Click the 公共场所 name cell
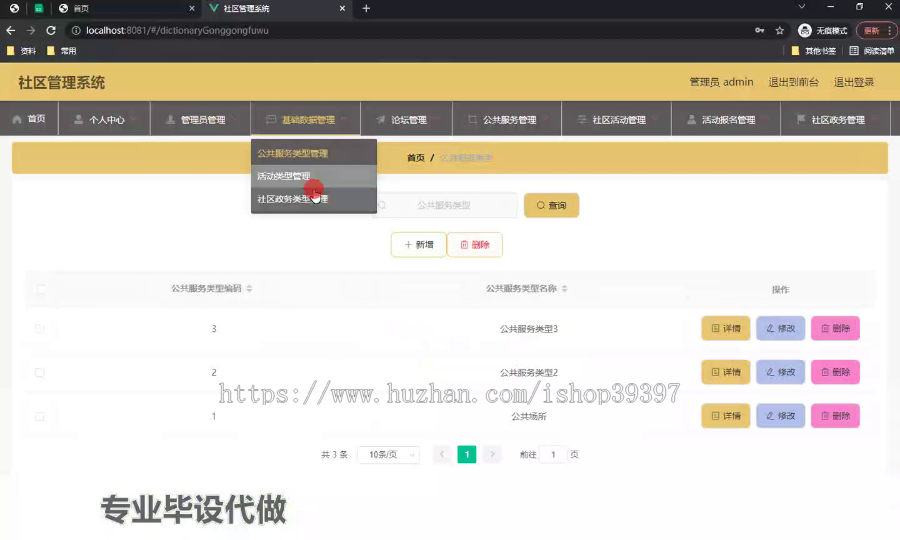 tap(529, 416)
